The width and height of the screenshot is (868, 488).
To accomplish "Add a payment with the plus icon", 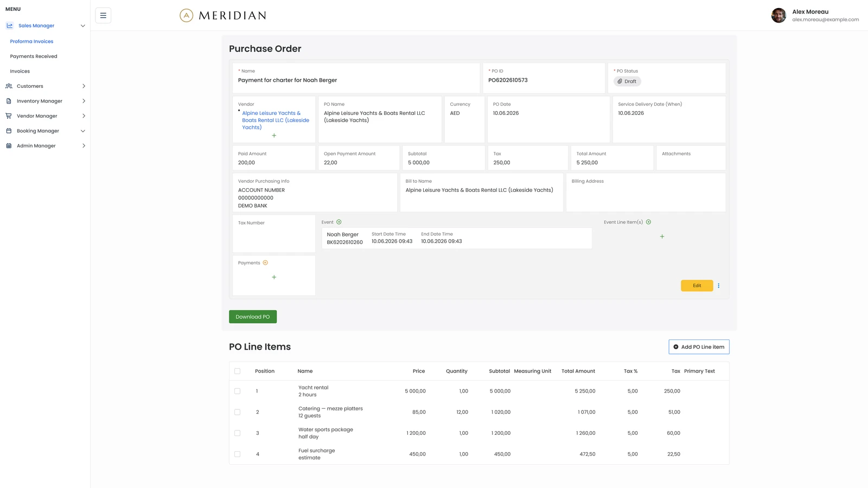I will pyautogui.click(x=274, y=277).
